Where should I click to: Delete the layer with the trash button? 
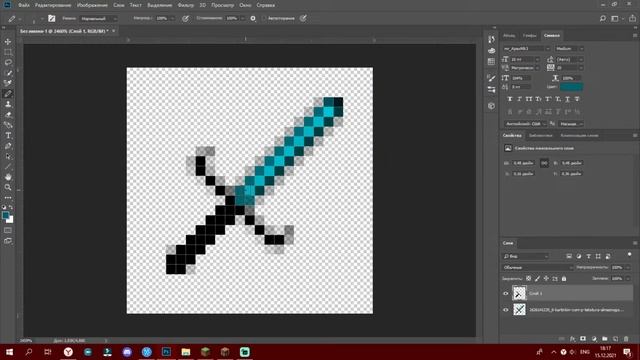point(626,339)
